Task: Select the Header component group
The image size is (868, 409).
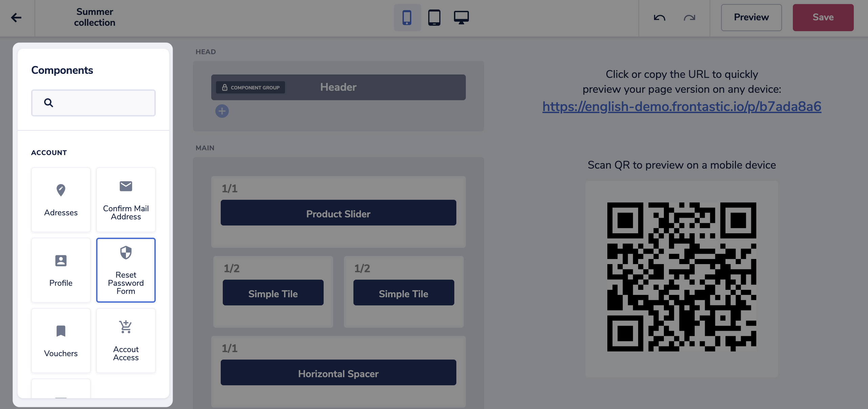Action: pos(339,87)
